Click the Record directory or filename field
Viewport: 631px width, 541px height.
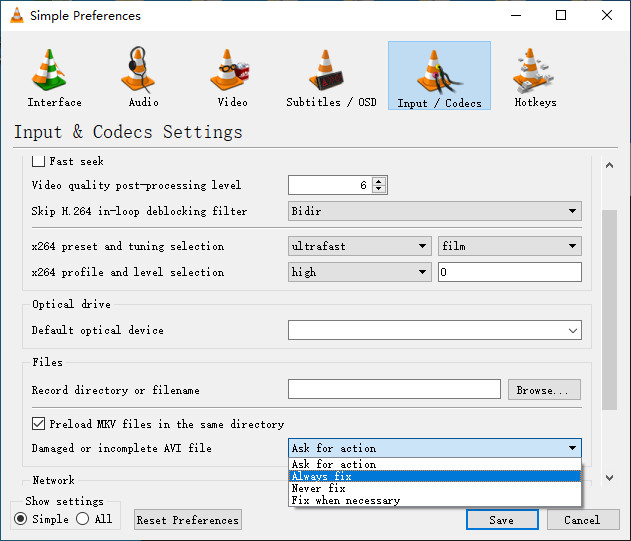click(394, 389)
